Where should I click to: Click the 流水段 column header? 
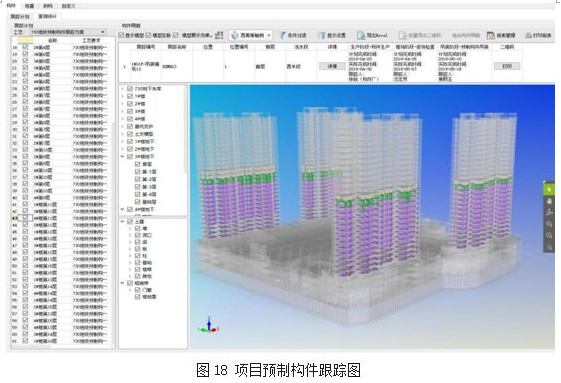pos(301,47)
